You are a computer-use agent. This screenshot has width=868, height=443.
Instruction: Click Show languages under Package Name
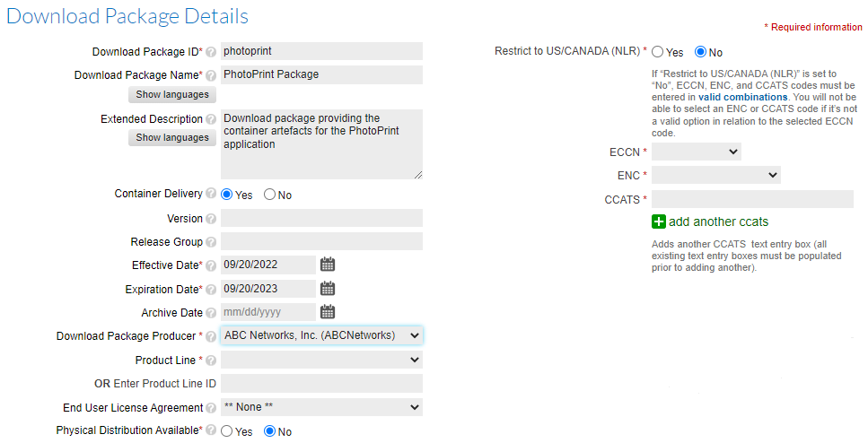(x=172, y=94)
